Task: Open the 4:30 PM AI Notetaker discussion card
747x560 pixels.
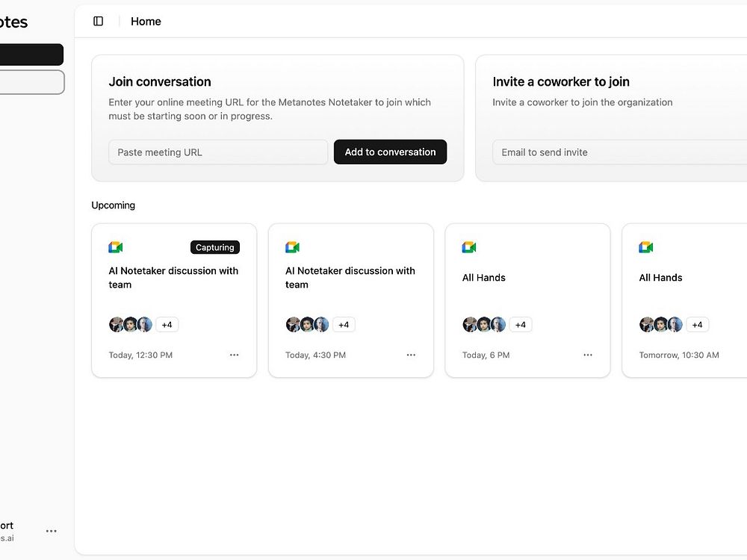Action: (x=350, y=278)
